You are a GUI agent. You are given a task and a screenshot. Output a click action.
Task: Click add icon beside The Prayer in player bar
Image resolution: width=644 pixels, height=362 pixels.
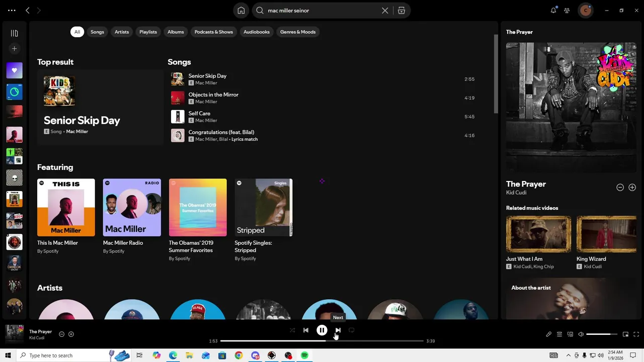tap(71, 334)
